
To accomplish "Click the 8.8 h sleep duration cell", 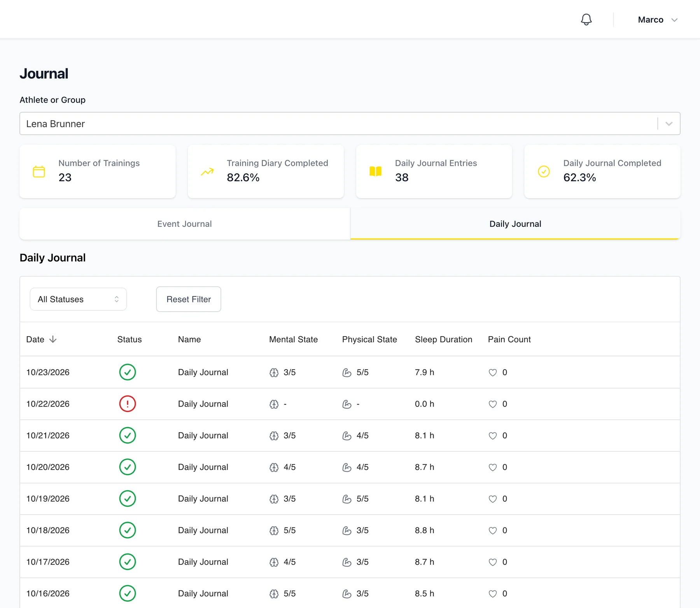I will point(424,530).
